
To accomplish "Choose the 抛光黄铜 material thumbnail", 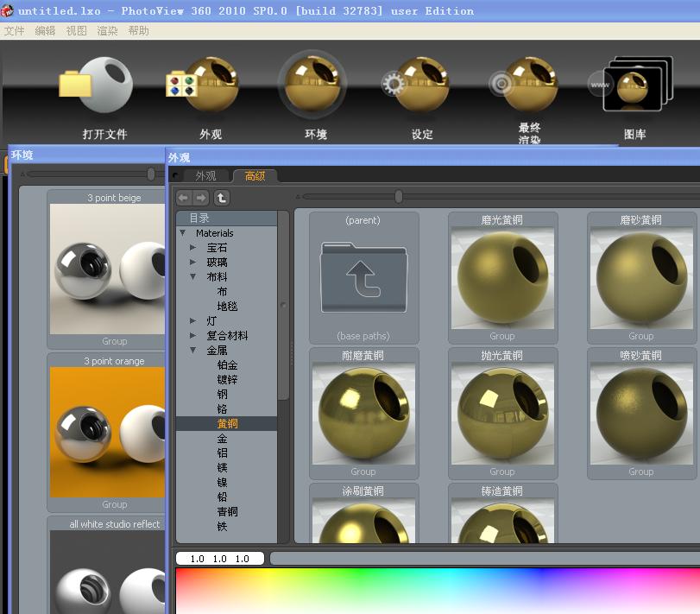I will click(x=502, y=414).
